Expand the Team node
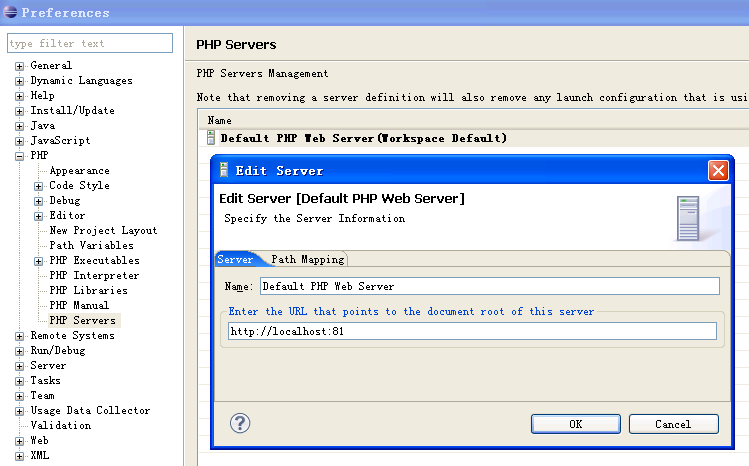749x466 pixels. tap(19, 396)
